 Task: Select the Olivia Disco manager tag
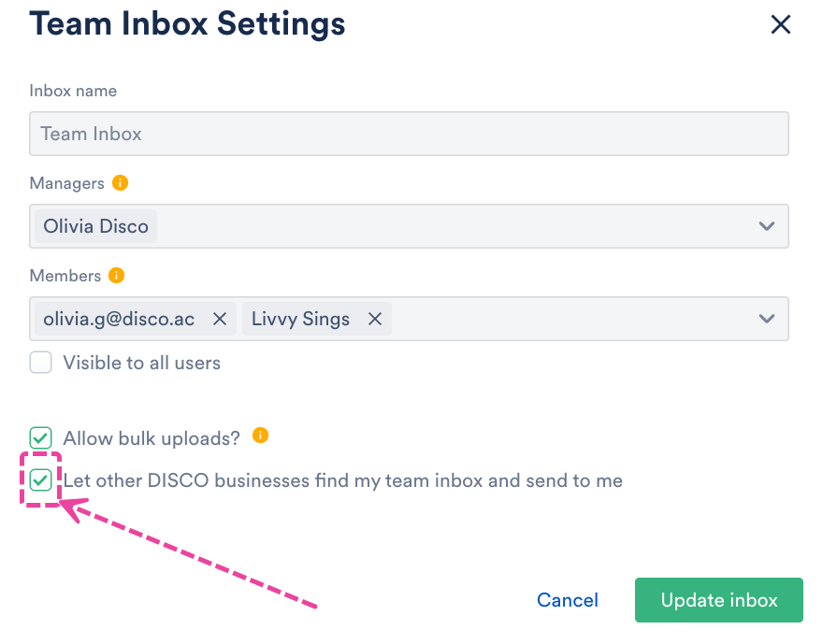(x=96, y=226)
